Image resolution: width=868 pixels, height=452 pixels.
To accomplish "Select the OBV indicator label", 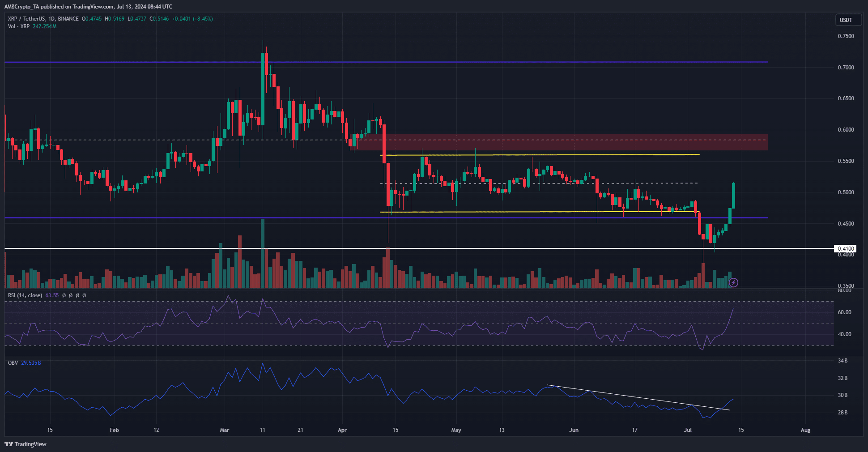I will click(13, 363).
